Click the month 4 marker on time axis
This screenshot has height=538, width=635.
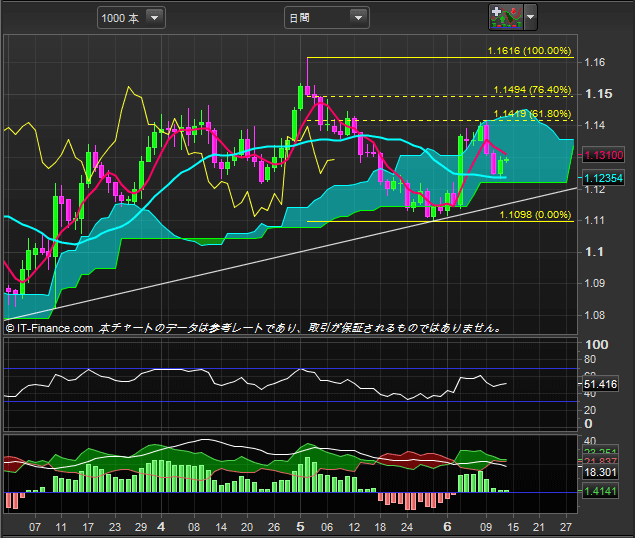click(x=161, y=527)
